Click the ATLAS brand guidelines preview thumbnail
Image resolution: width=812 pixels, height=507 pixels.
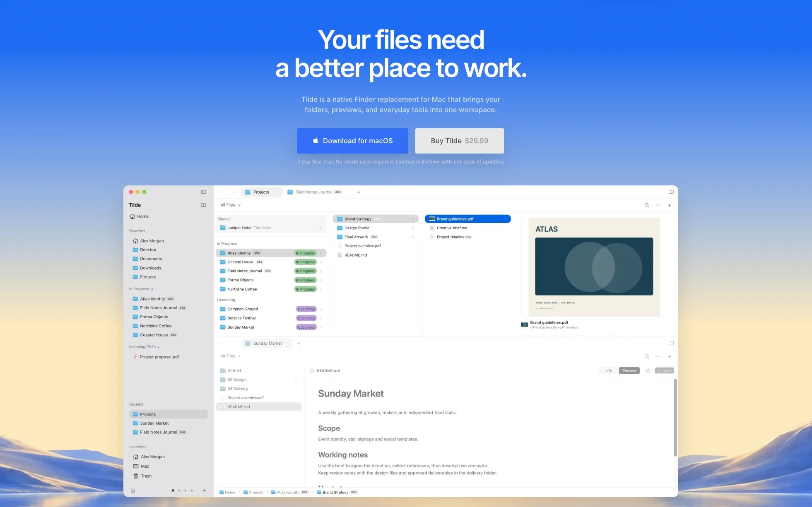click(594, 267)
